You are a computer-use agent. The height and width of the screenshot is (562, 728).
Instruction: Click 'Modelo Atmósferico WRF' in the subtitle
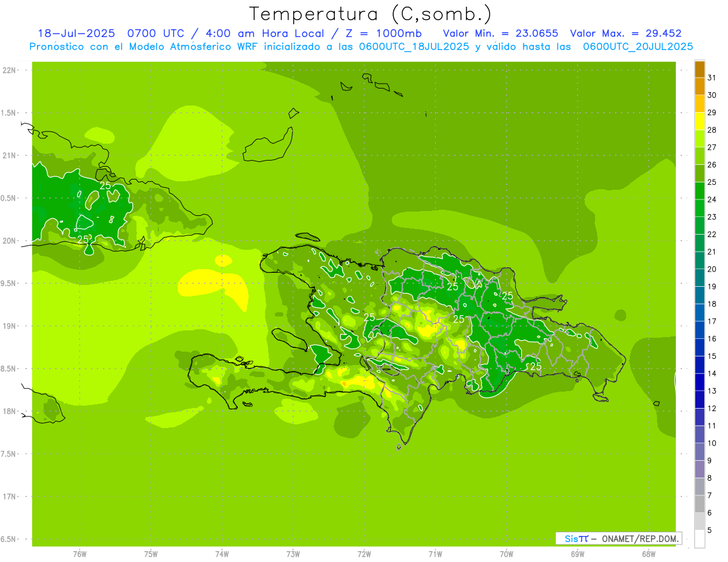[193, 47]
